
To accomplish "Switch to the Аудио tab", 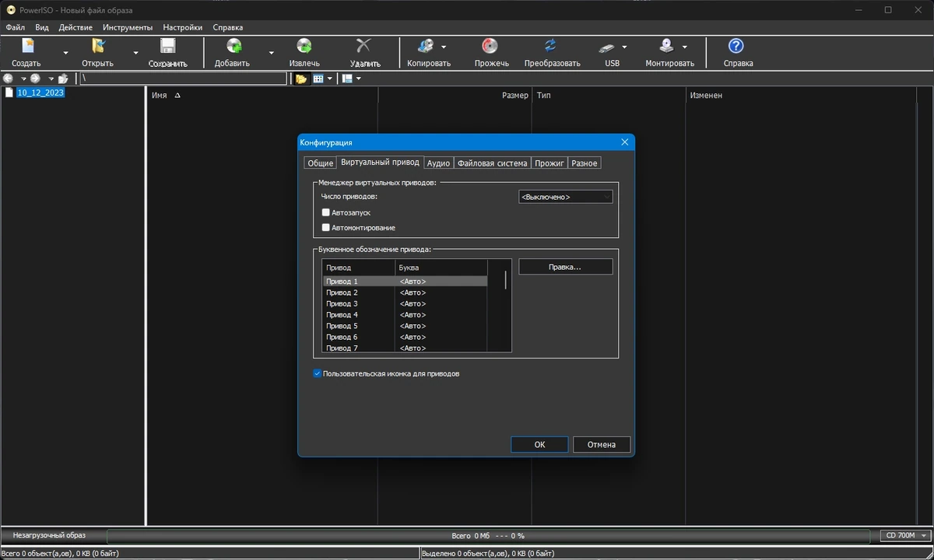I will pos(438,163).
